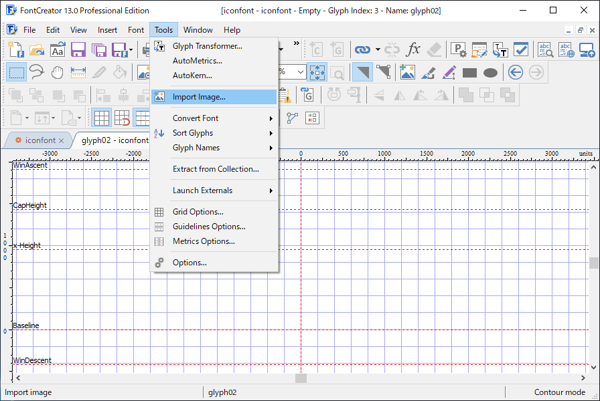Click the blue checkmark Validate icon

point(521,49)
